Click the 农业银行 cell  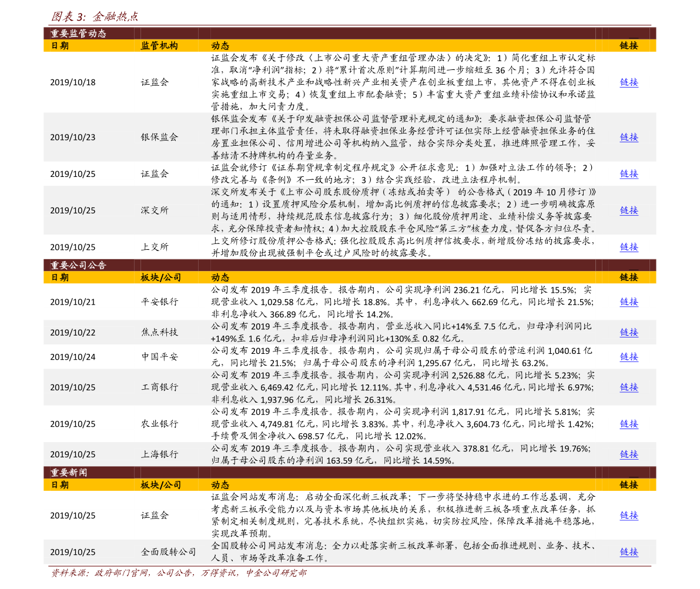[x=159, y=424]
